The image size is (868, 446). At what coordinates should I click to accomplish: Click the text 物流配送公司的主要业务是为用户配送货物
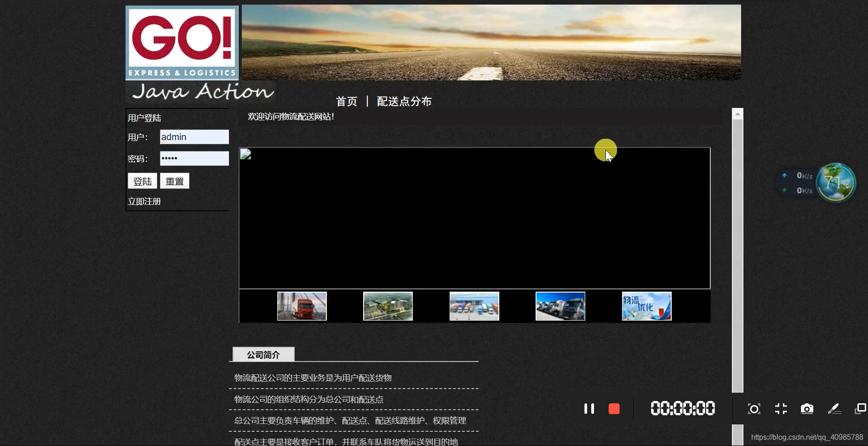313,378
